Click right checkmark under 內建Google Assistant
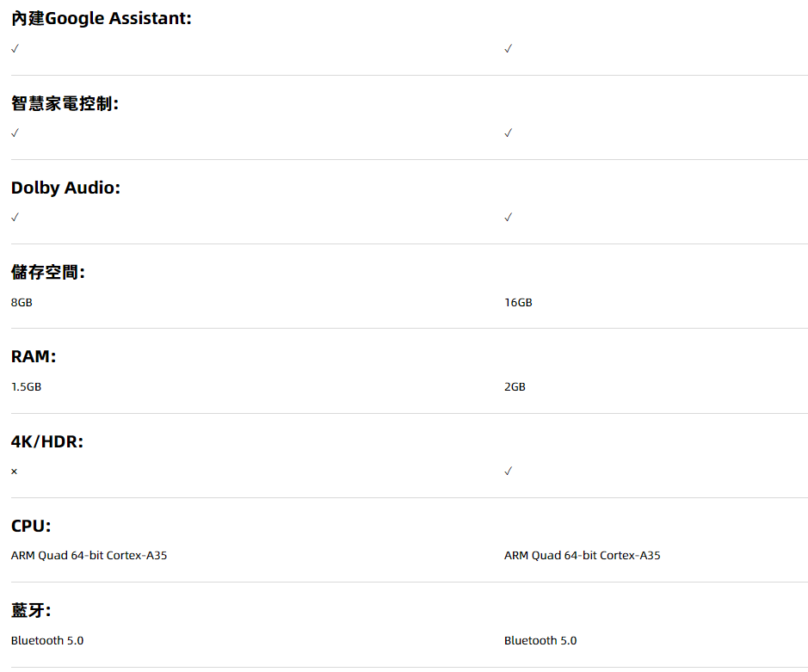This screenshot has height=672, width=808. [x=508, y=48]
